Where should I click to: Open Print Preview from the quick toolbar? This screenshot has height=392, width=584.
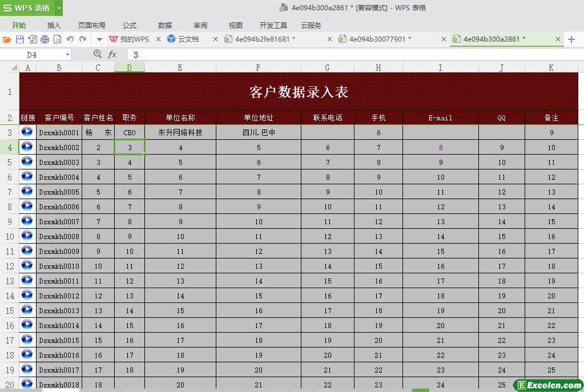57,39
